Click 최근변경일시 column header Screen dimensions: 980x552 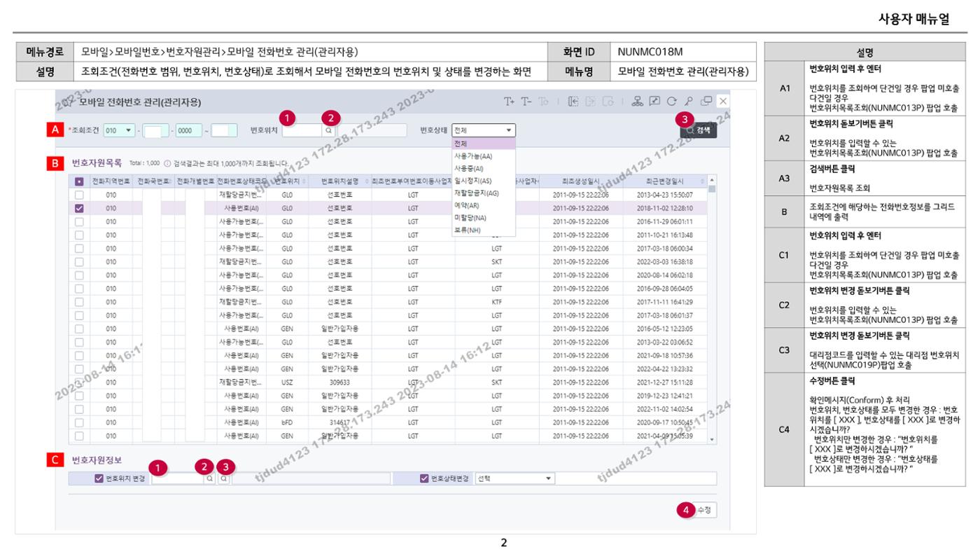click(665, 181)
